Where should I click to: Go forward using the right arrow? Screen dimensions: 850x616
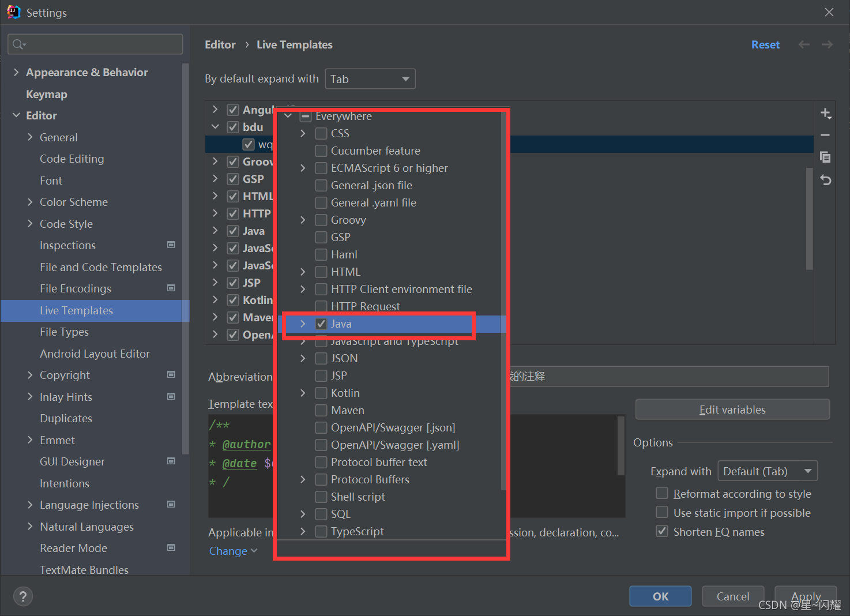(x=827, y=44)
